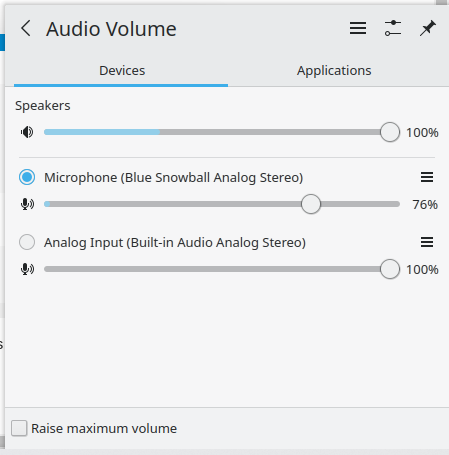The width and height of the screenshot is (449, 455).
Task: Open the Analog Input device options menu
Action: coord(427,242)
